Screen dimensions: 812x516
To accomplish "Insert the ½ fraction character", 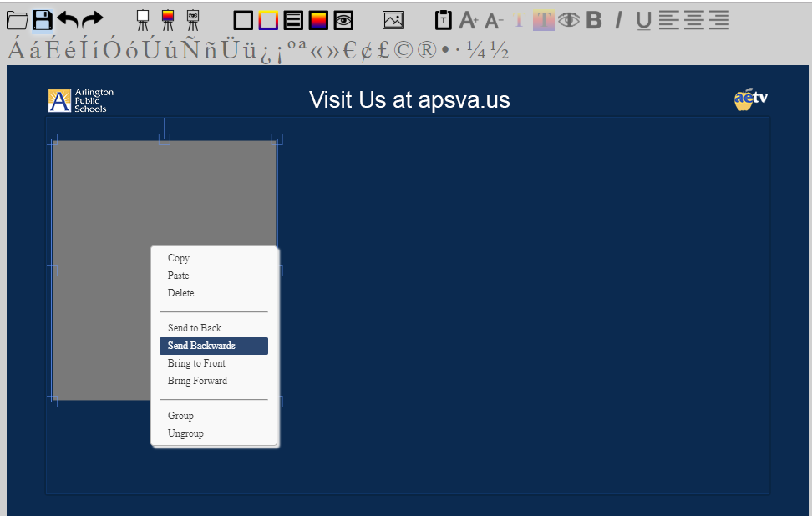I will [x=500, y=51].
